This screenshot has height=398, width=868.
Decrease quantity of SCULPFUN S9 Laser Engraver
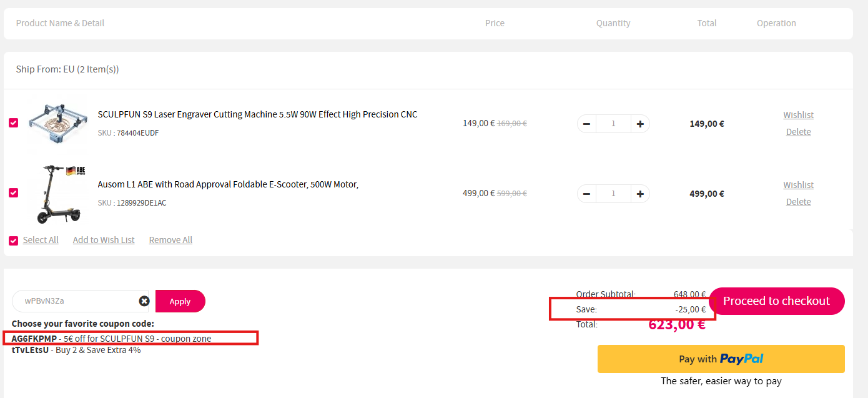[x=586, y=124]
